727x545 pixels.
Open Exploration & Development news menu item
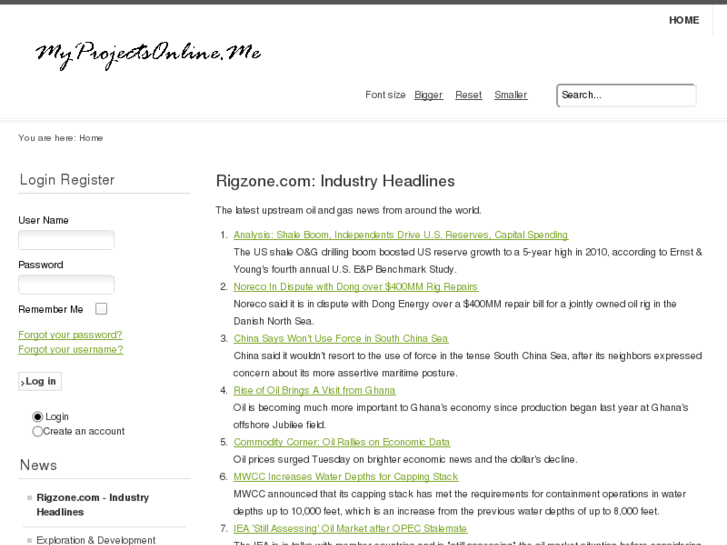(96, 540)
